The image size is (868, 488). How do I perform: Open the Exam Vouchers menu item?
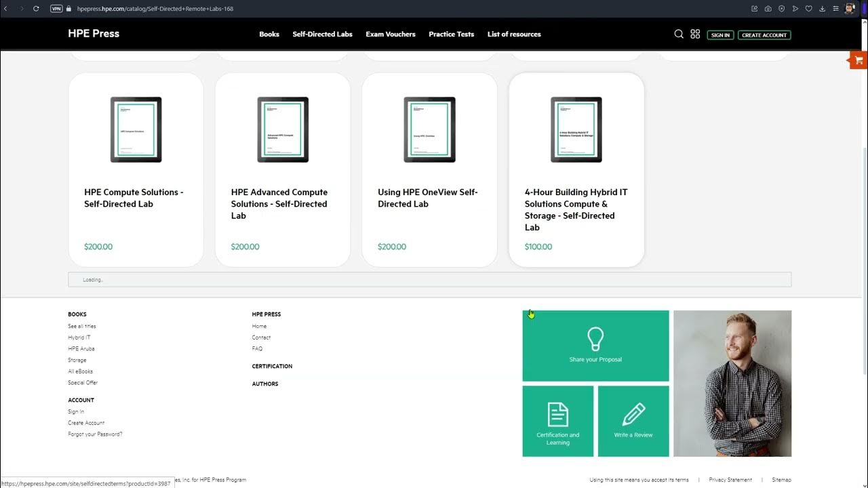tap(391, 34)
